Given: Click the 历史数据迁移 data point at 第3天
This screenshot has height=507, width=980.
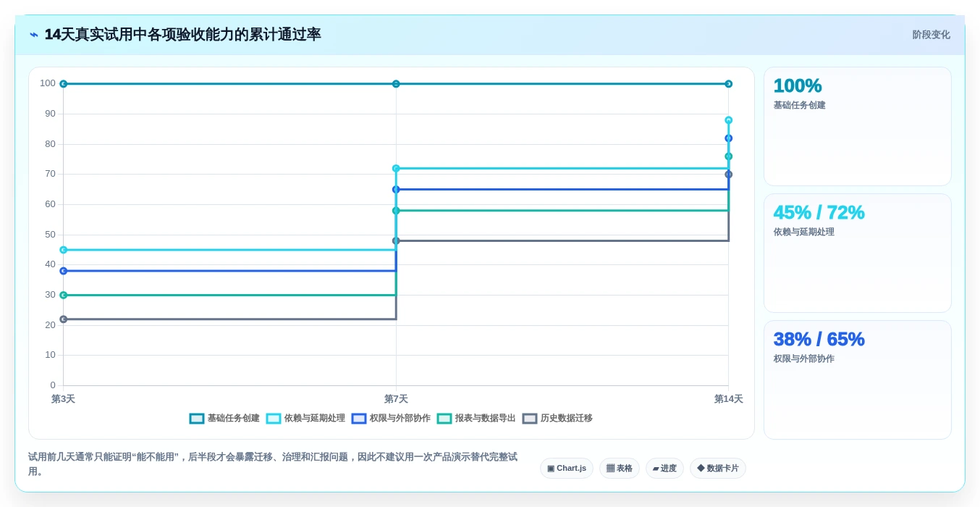Looking at the screenshot, I should (63, 319).
